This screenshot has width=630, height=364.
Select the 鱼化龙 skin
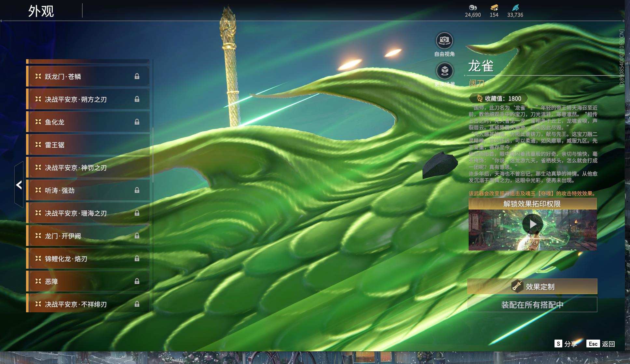(88, 122)
